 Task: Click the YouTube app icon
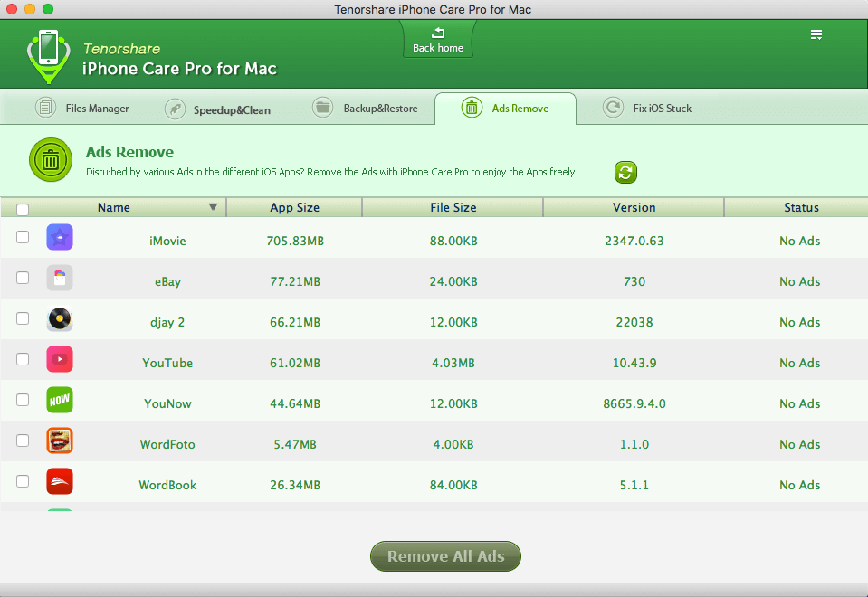[x=60, y=359]
